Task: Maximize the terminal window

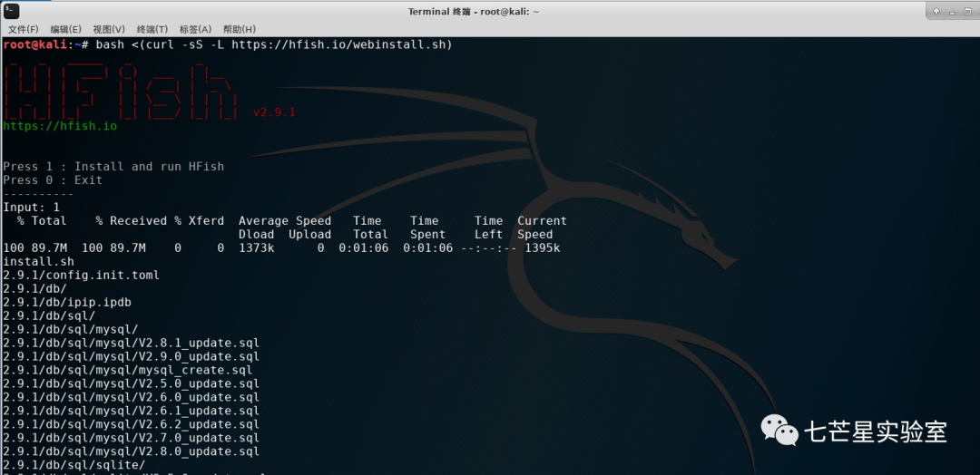Action: pyautogui.click(x=966, y=11)
